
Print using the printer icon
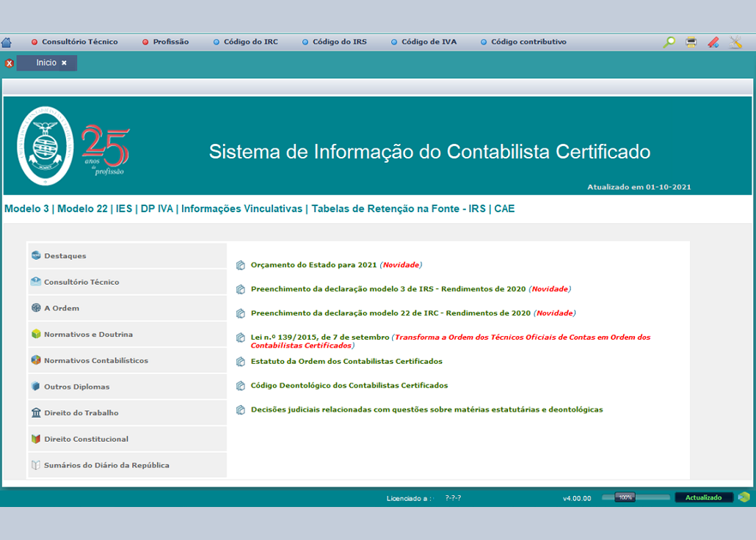(691, 43)
